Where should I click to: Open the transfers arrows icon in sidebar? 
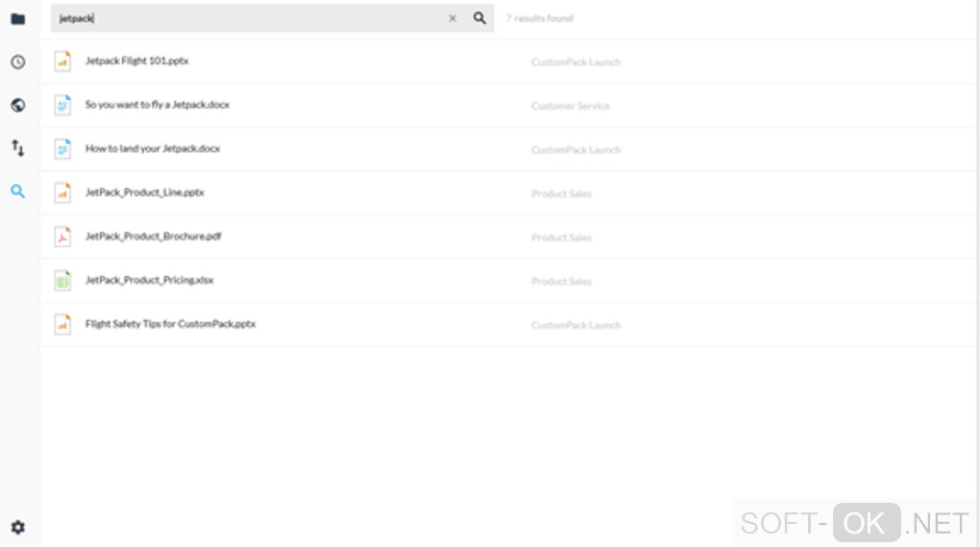tap(17, 148)
